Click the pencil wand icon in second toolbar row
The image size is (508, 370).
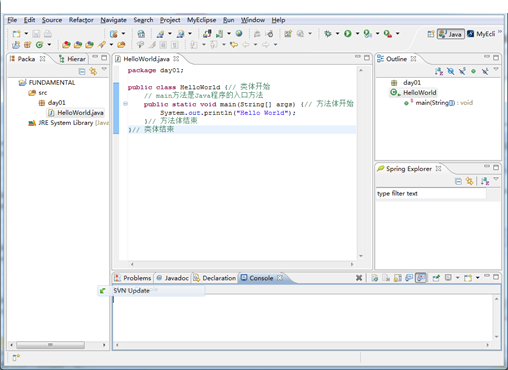(102, 45)
